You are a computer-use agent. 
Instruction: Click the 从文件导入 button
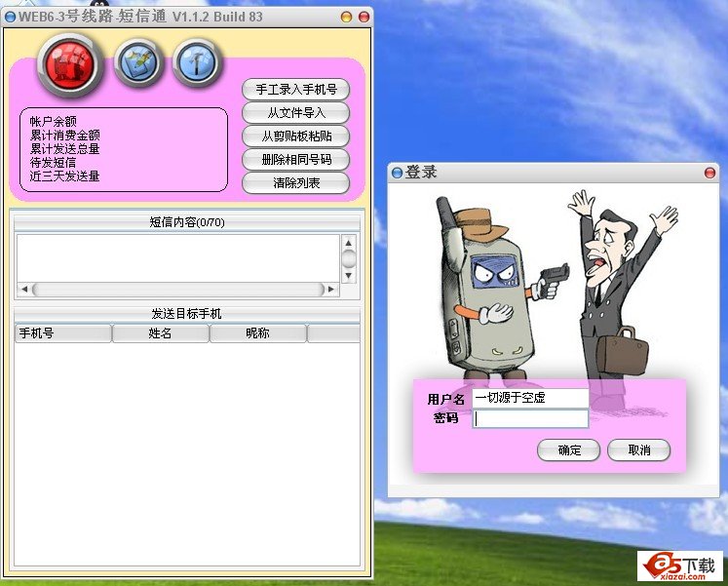click(295, 112)
